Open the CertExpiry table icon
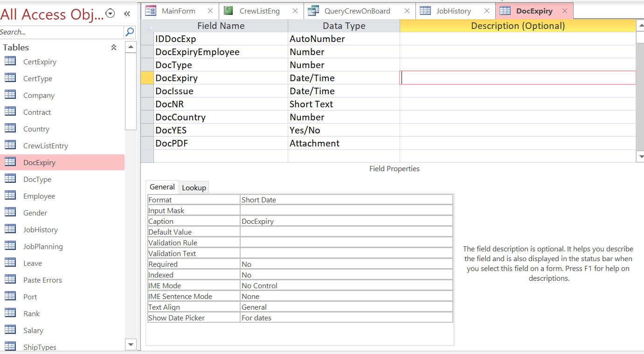 tap(10, 62)
